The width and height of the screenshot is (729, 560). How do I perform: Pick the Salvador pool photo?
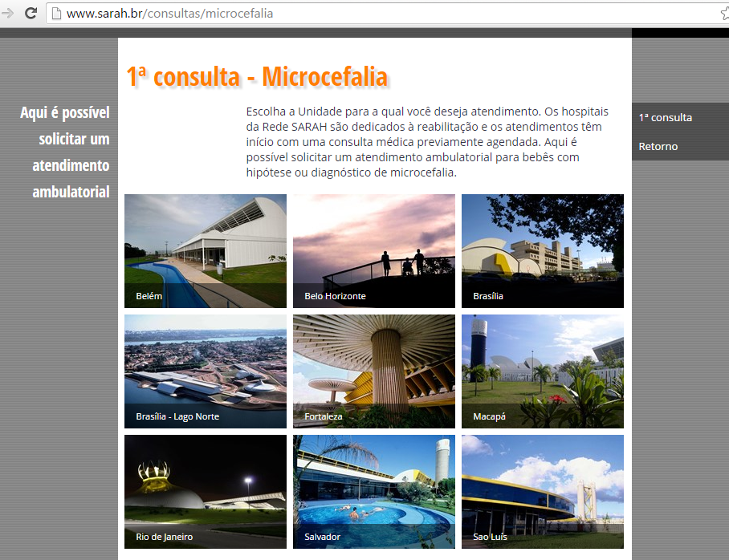374,492
